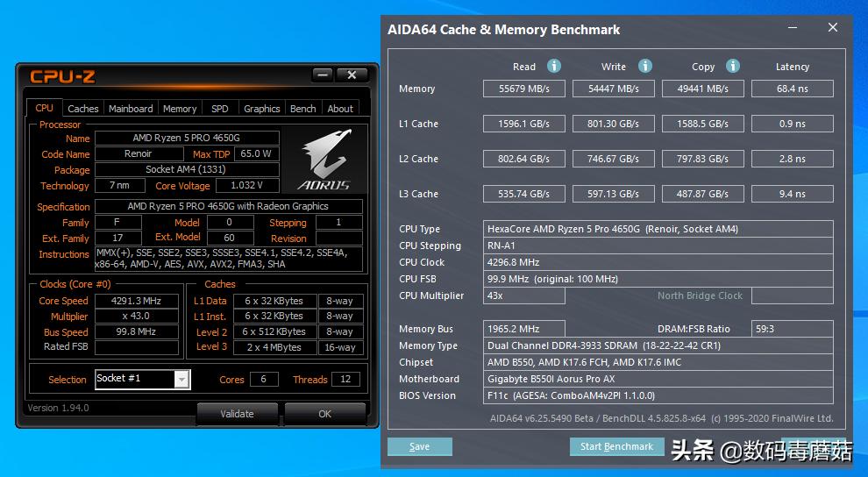The height and width of the screenshot is (477, 868).
Task: Click L3 Cache latency 9.4 ns
Action: click(793, 194)
